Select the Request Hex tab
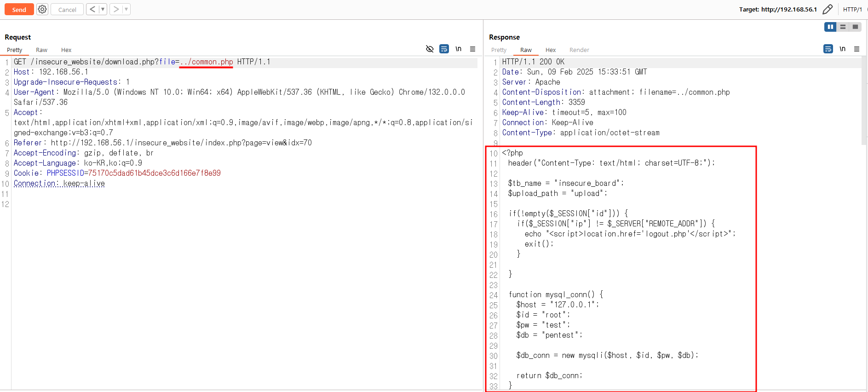Screen dimensions: 868x392 [66, 50]
